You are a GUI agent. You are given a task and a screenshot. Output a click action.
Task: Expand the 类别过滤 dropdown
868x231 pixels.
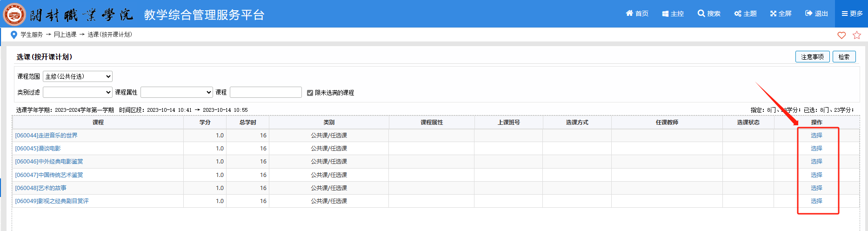[78, 92]
